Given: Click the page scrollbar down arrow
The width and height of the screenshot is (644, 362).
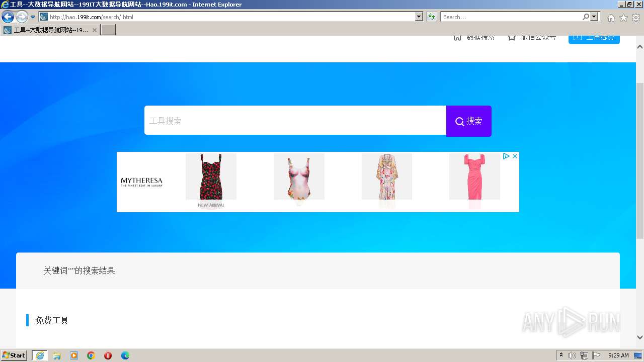Looking at the screenshot, I should (x=640, y=337).
